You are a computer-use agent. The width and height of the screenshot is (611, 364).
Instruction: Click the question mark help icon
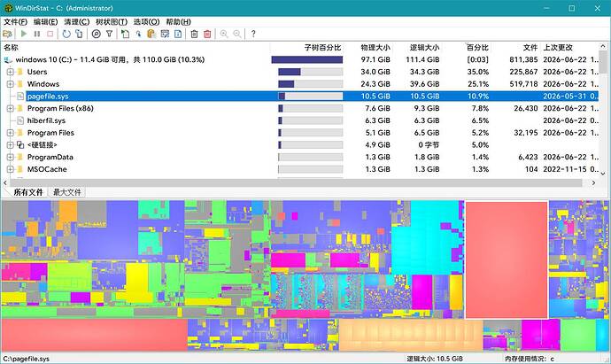tap(253, 34)
